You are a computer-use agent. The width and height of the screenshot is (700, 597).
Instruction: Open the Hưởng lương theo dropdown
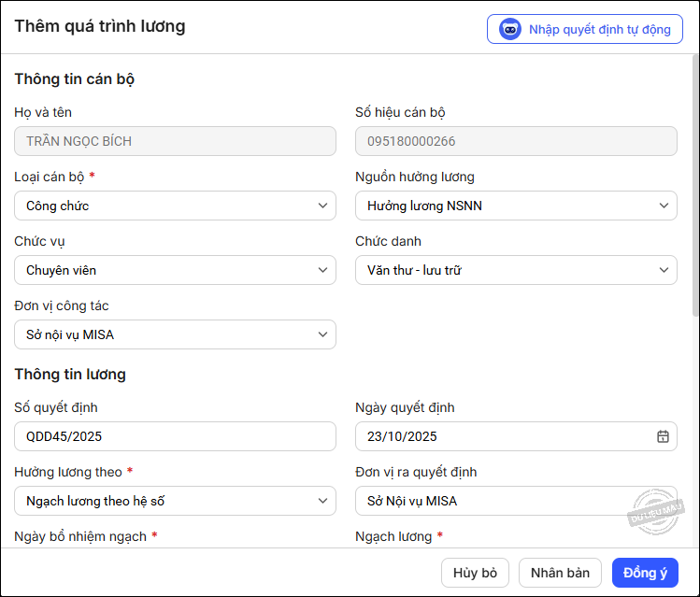click(x=175, y=501)
